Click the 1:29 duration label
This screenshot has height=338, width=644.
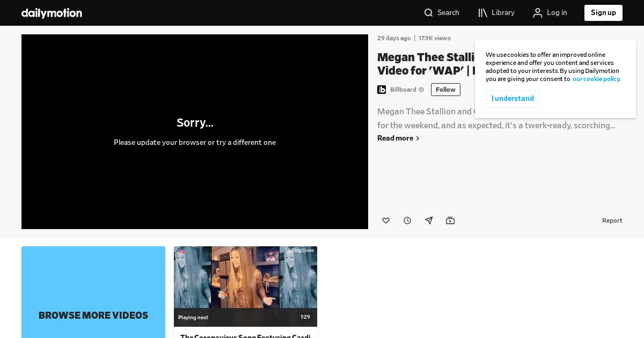coord(305,317)
